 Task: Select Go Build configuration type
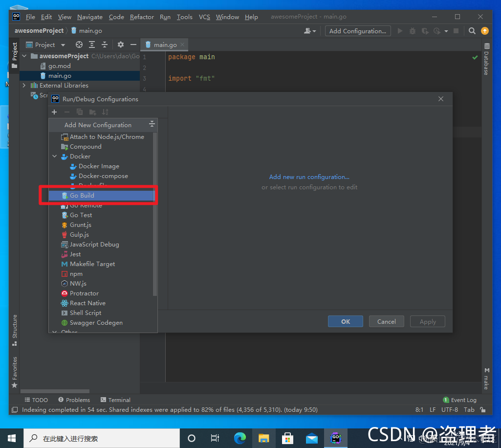(101, 195)
